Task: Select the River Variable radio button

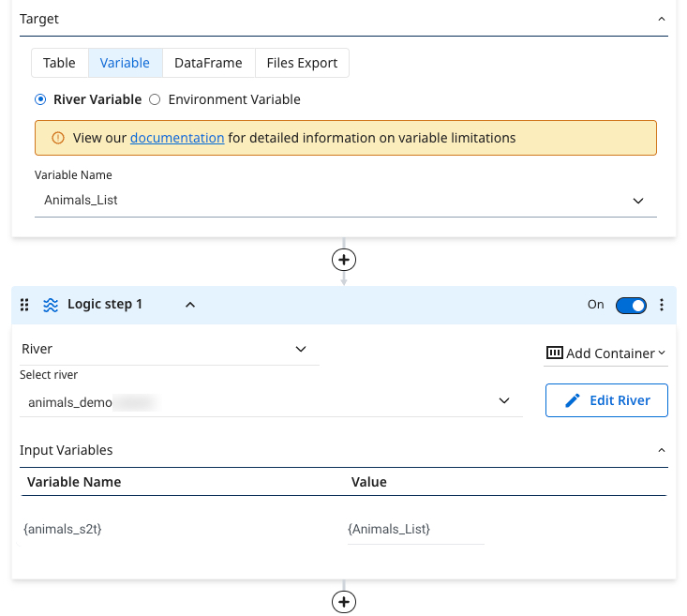Action: (x=40, y=99)
